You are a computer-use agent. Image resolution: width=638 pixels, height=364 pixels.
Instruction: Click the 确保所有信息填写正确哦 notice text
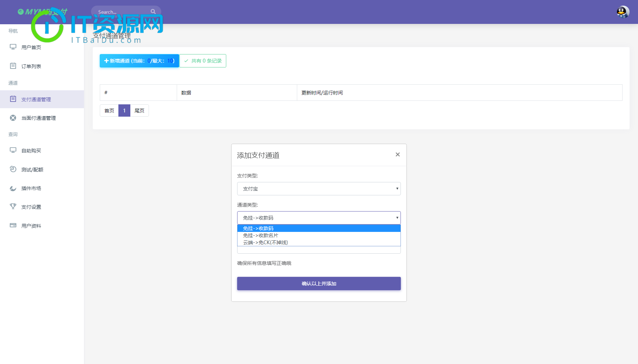point(264,263)
